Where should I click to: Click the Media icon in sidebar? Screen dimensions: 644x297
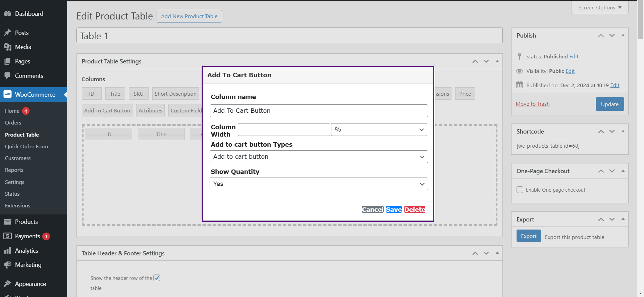7,47
